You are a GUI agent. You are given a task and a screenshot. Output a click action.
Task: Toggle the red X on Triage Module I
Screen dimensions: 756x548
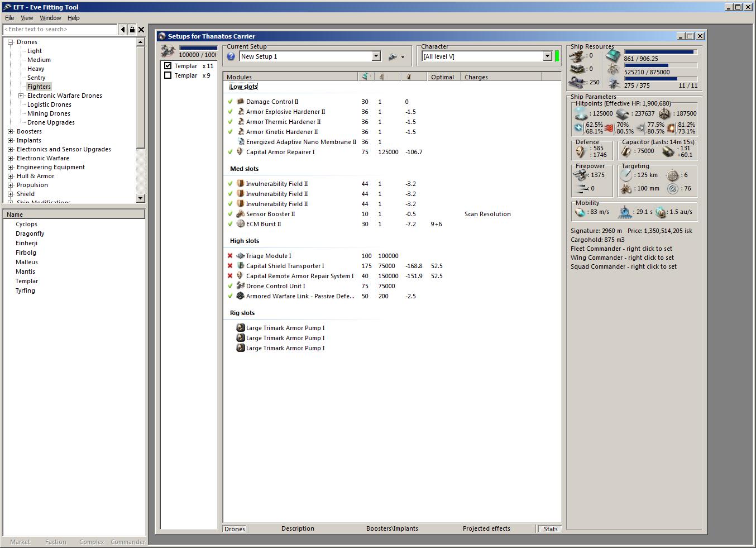230,256
